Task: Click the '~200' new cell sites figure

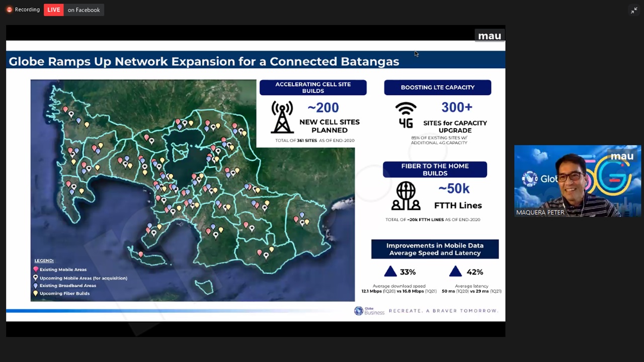Action: pos(323,108)
